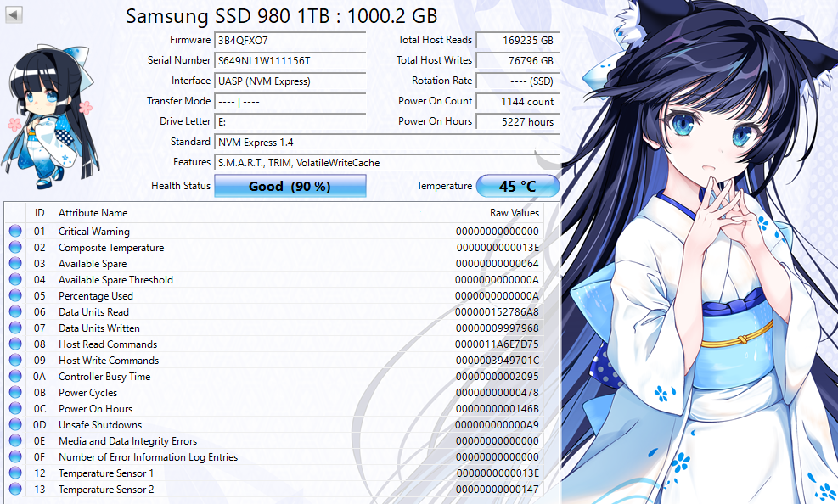Image resolution: width=838 pixels, height=504 pixels.
Task: Click the 45 °C temperature button
Action: coord(517,186)
